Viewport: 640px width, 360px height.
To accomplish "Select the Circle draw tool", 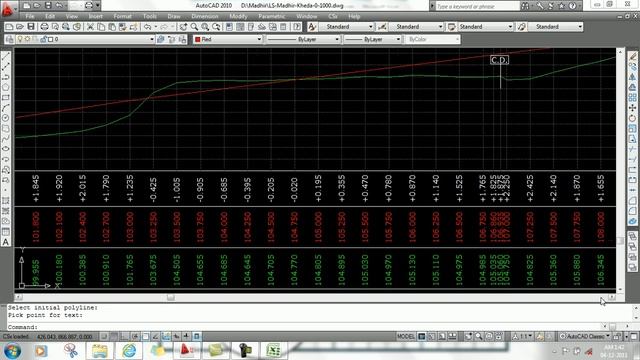I will click(x=6, y=118).
